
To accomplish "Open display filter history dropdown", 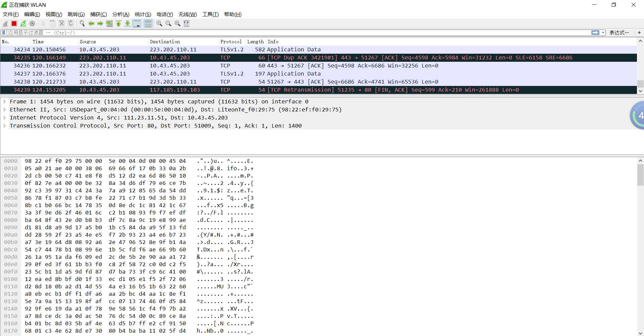I will tap(603, 33).
